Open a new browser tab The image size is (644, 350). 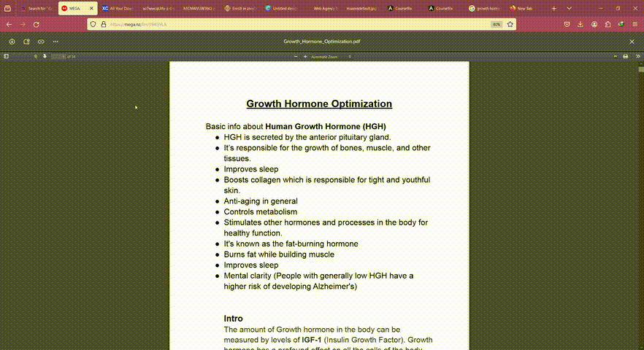(x=553, y=8)
